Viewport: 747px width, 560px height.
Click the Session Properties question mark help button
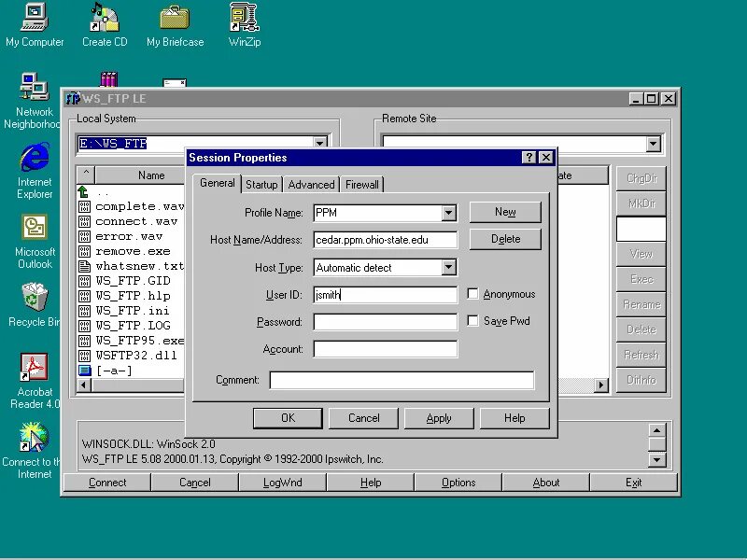529,158
